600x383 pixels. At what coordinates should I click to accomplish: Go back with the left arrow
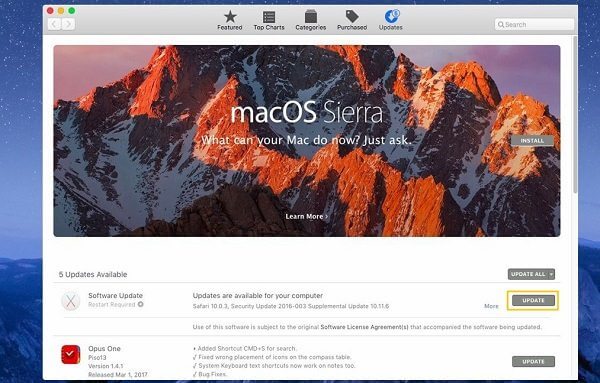54,24
